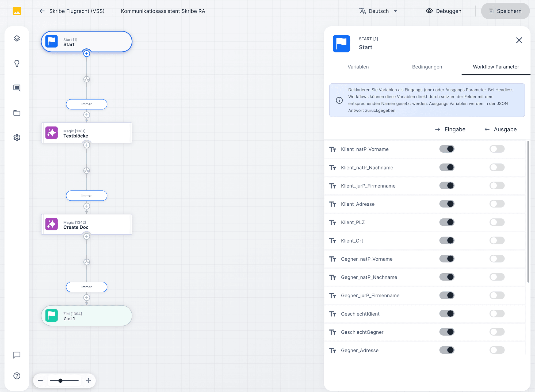Go back using the arrow beside Skribe Flugrecht
The height and width of the screenshot is (392, 535).
42,11
